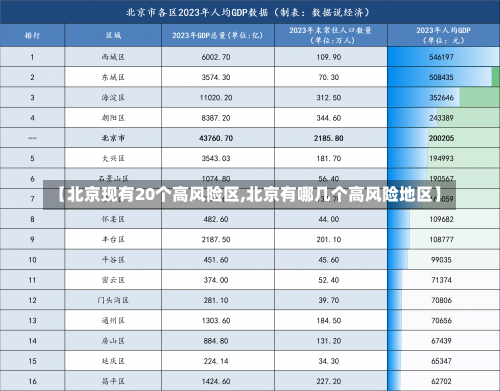Click per-capita GDP value '62702'

441,381
